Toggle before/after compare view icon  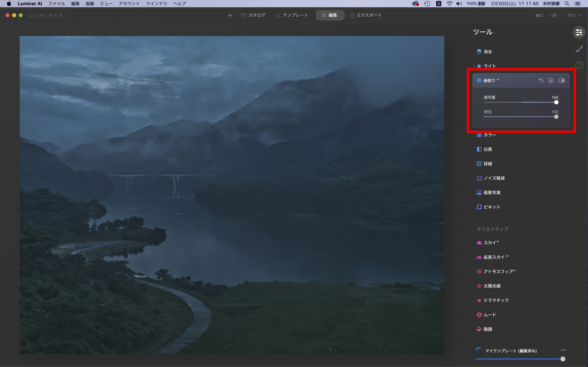539,15
